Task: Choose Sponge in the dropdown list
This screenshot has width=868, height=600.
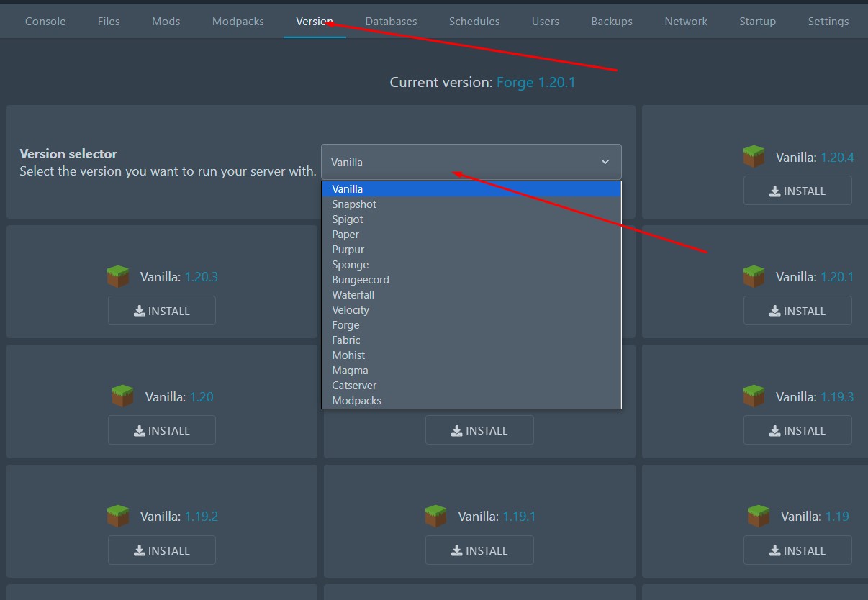Action: 471,264
